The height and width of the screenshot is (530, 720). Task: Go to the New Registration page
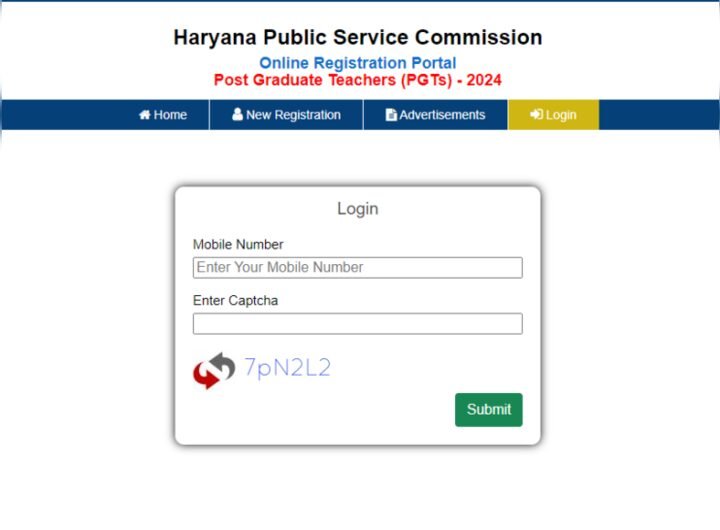287,114
